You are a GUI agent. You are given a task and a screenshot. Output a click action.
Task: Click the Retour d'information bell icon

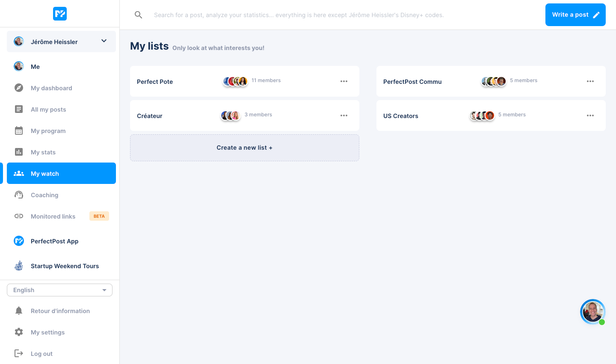point(19,311)
